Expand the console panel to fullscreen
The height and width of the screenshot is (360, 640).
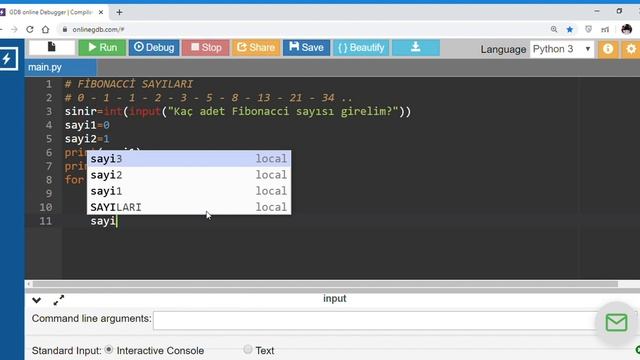[x=59, y=300]
